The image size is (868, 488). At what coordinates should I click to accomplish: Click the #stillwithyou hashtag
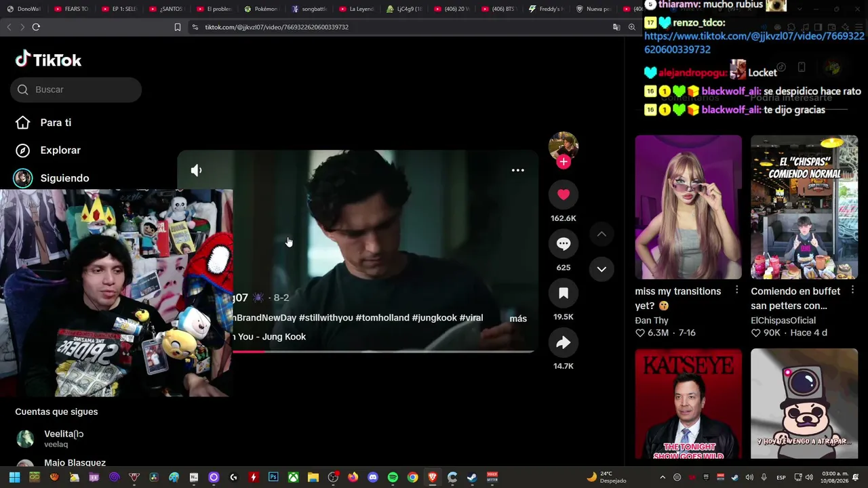325,318
